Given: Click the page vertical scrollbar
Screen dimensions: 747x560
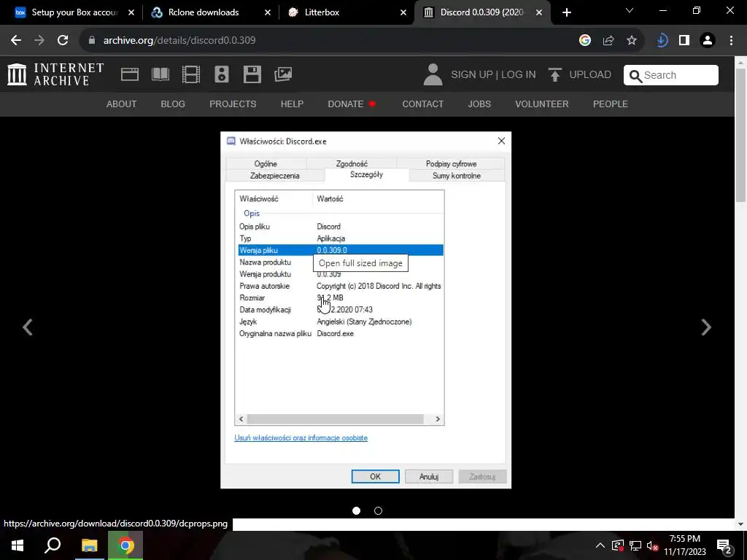Looking at the screenshot, I should click(741, 135).
